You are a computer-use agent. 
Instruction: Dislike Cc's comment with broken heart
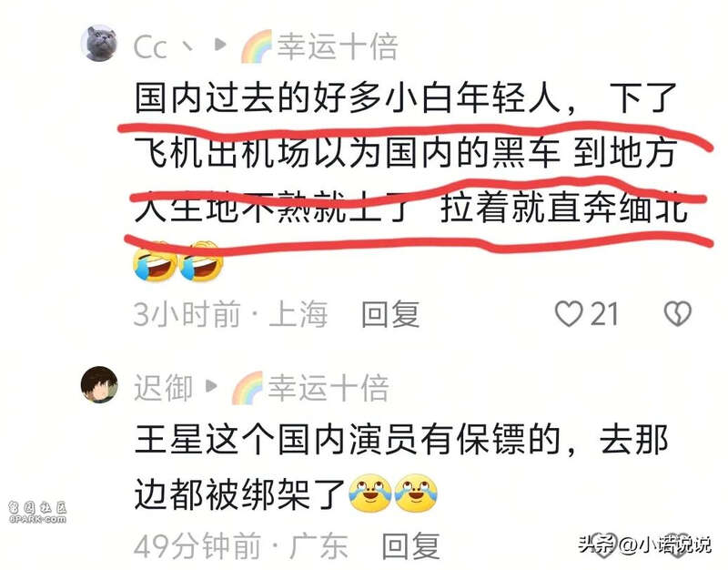(678, 313)
